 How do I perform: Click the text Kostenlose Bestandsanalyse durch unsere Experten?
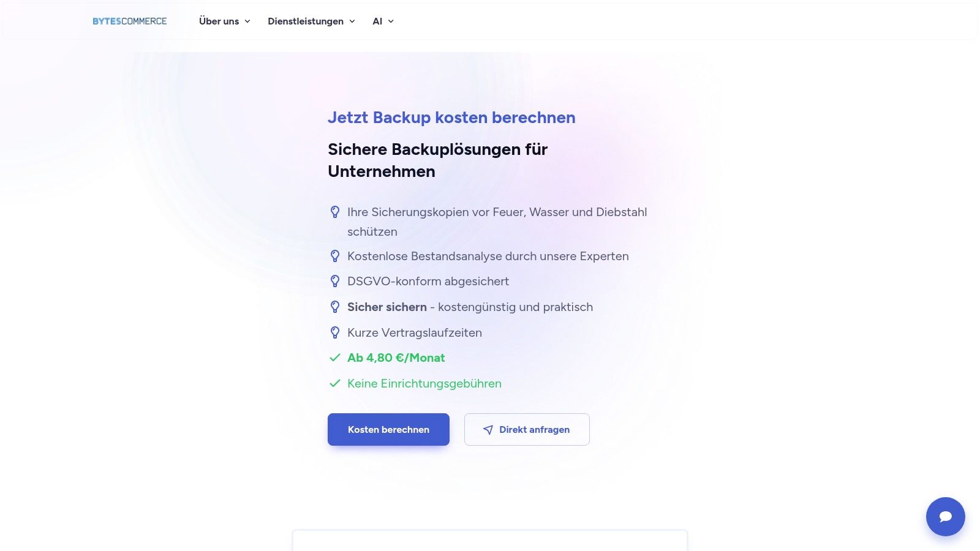coord(488,257)
